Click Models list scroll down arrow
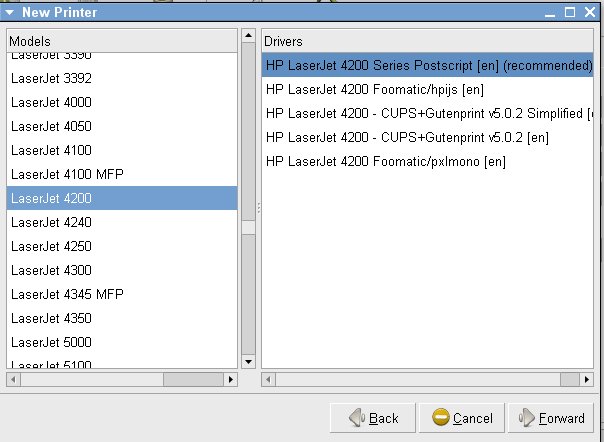This screenshot has height=442, width=604. [x=248, y=361]
